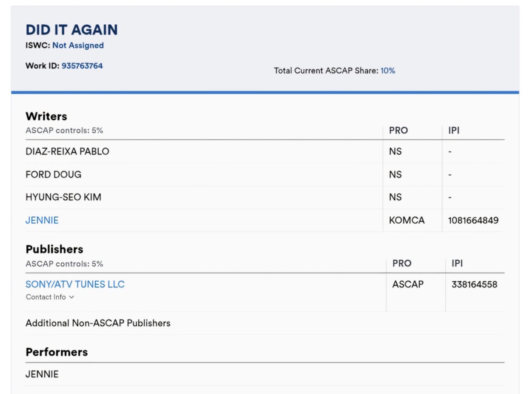Click the PRO column header under Publishers
532x394 pixels.
pos(401,264)
